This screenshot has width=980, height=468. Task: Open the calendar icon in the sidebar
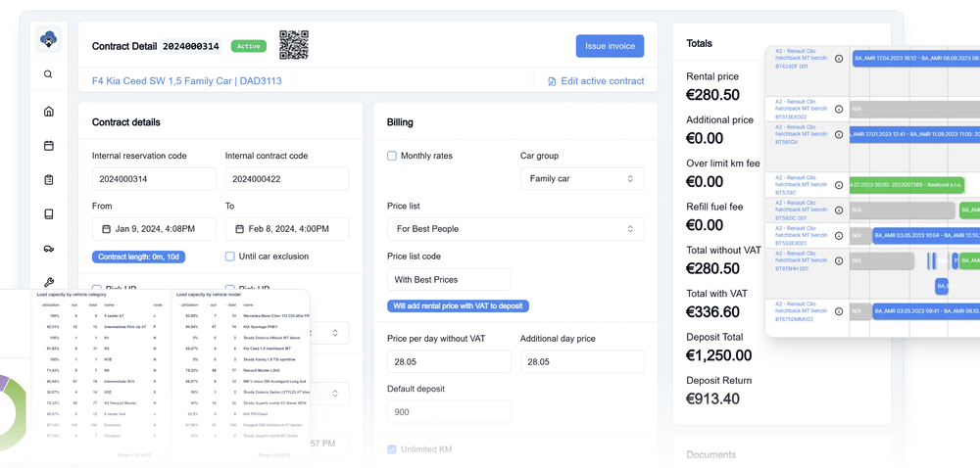pos(49,145)
